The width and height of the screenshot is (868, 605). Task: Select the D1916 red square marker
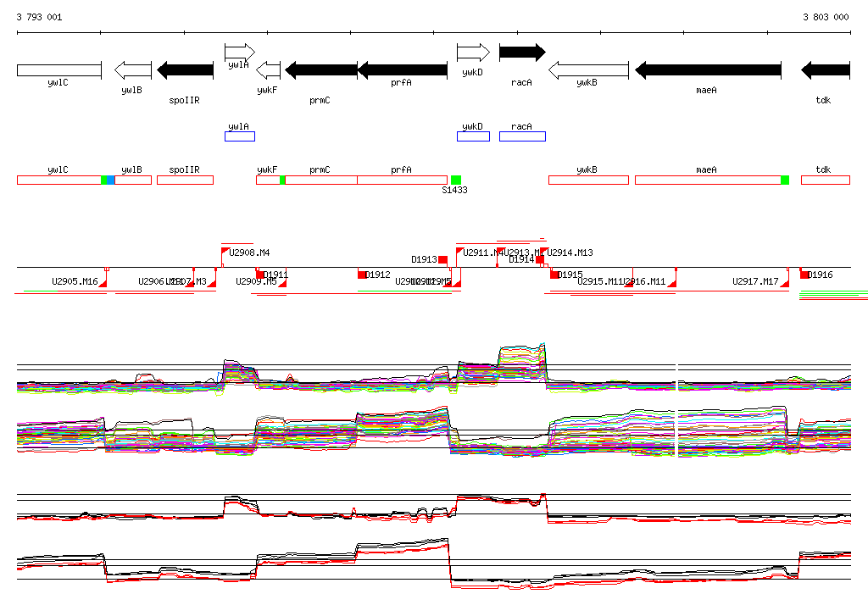pos(804,275)
